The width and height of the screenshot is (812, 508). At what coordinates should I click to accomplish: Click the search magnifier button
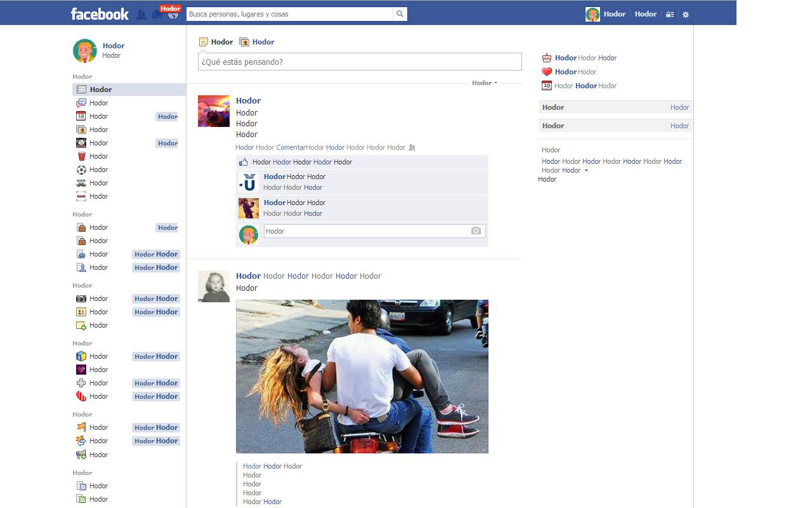[400, 14]
